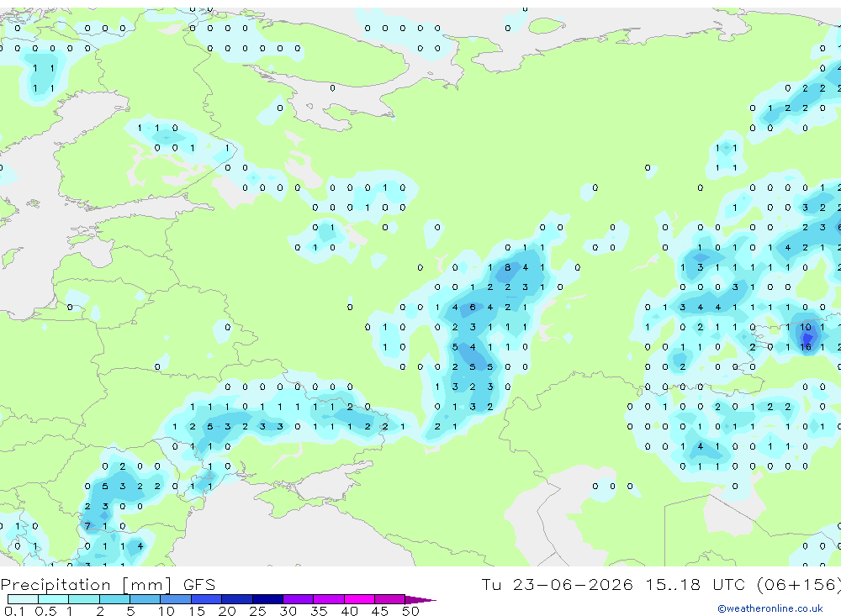Click the '(06+156)' forecast run text
841x616 pixels.
coord(799,584)
